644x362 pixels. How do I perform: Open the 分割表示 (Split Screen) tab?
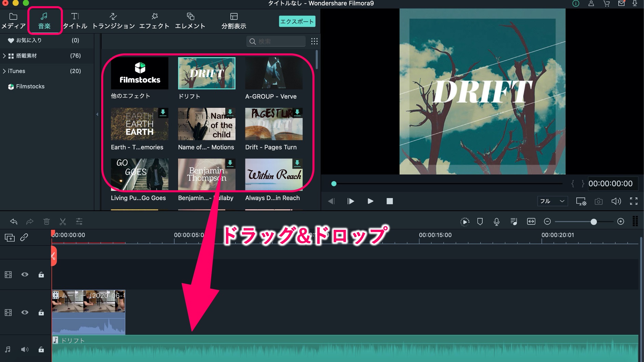click(234, 21)
